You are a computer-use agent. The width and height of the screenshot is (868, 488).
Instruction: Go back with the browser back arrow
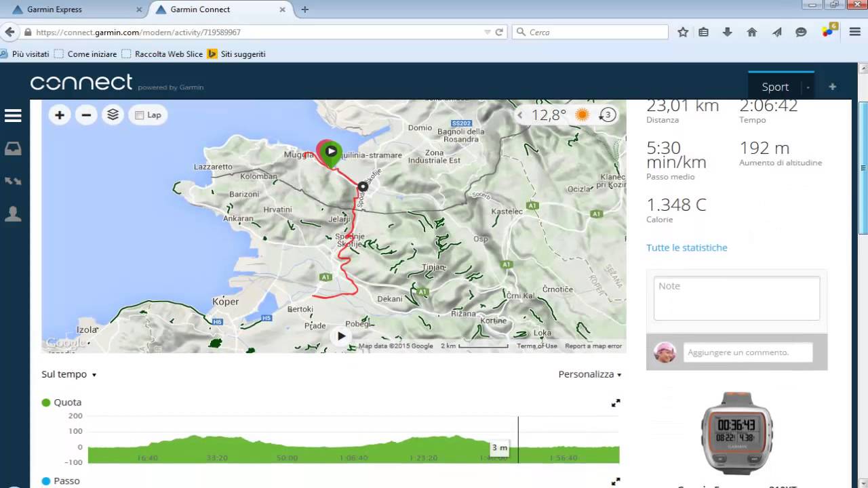(9, 32)
